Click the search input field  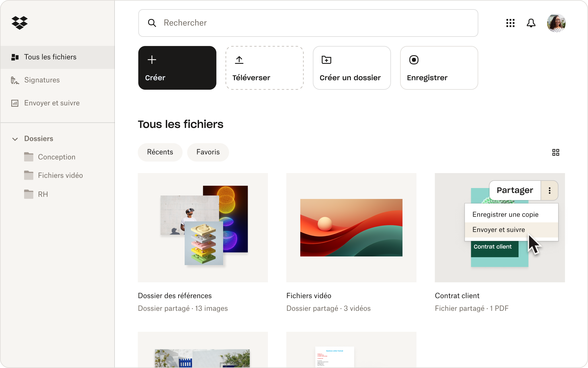click(308, 23)
